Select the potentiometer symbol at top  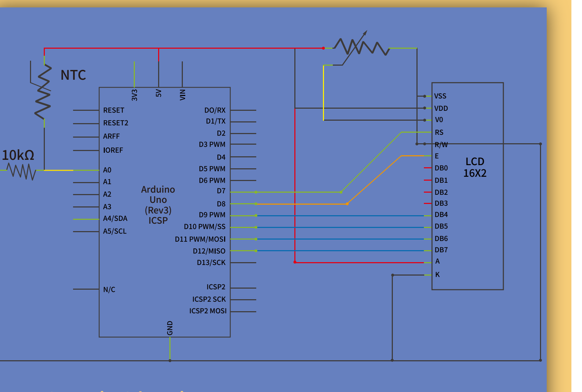pyautogui.click(x=361, y=48)
